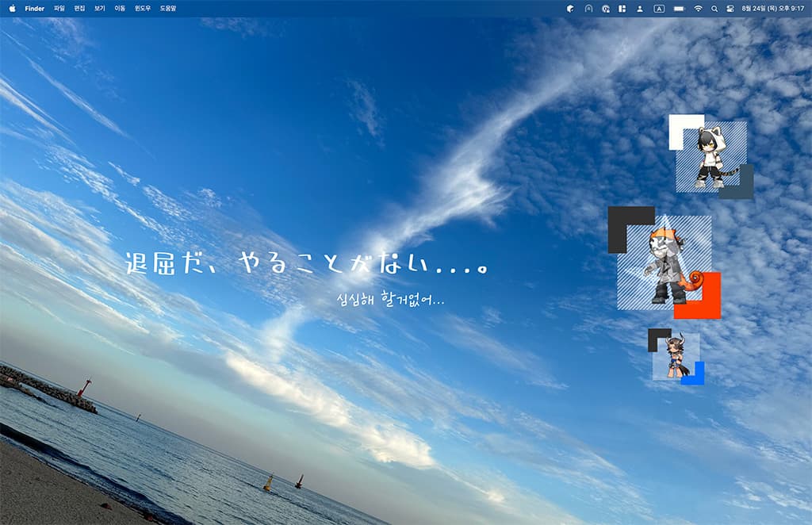Open Control Center from menu bar
The height and width of the screenshot is (525, 812).
tap(730, 8)
